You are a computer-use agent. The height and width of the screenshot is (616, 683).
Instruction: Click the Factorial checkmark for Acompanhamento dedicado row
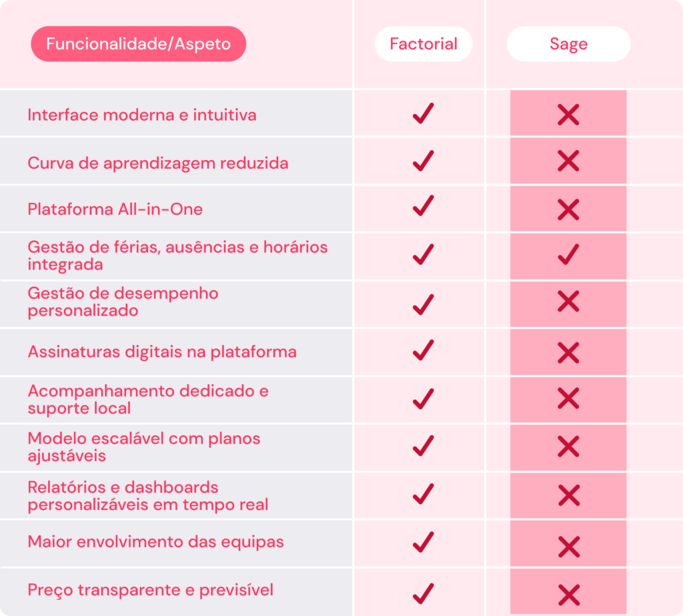point(424,398)
